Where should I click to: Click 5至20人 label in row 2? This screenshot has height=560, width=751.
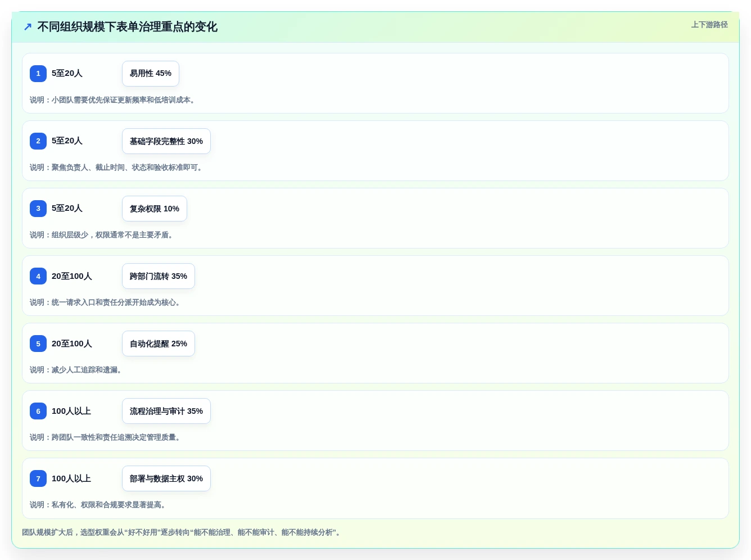pyautogui.click(x=67, y=141)
